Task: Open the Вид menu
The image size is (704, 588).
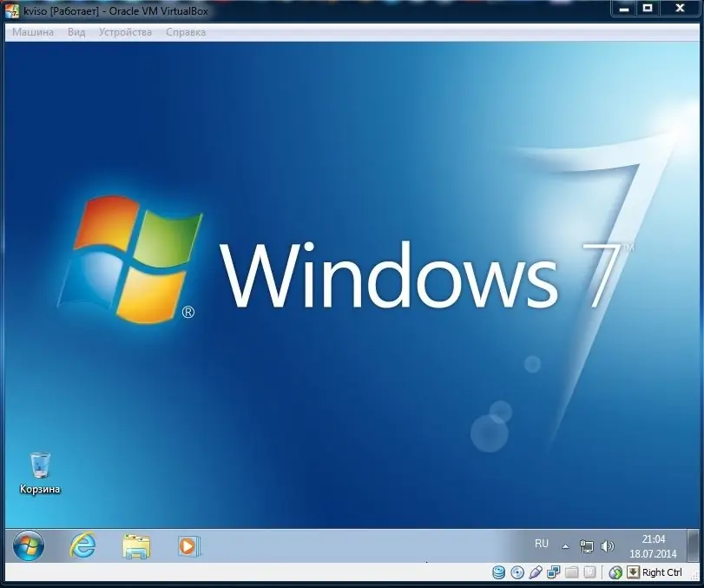Action: click(76, 32)
